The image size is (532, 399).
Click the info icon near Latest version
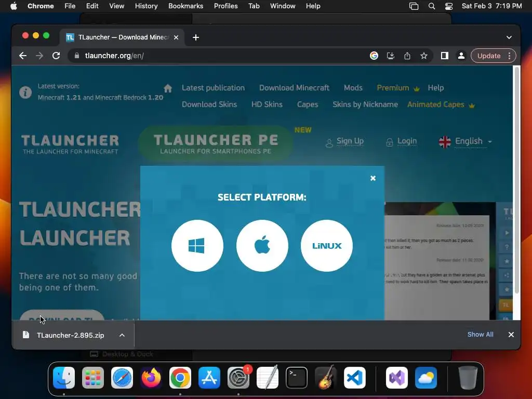pyautogui.click(x=25, y=92)
